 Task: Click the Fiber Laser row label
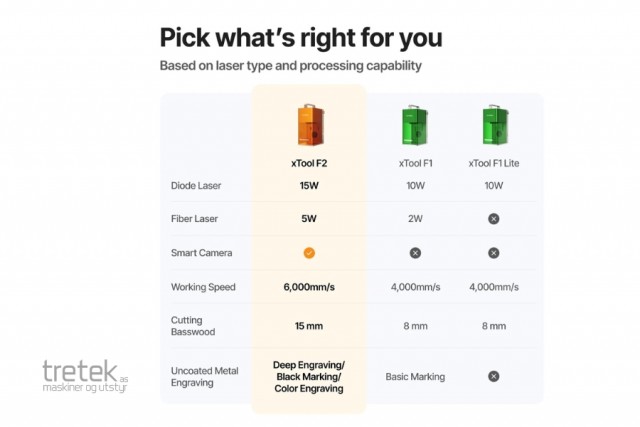point(194,218)
